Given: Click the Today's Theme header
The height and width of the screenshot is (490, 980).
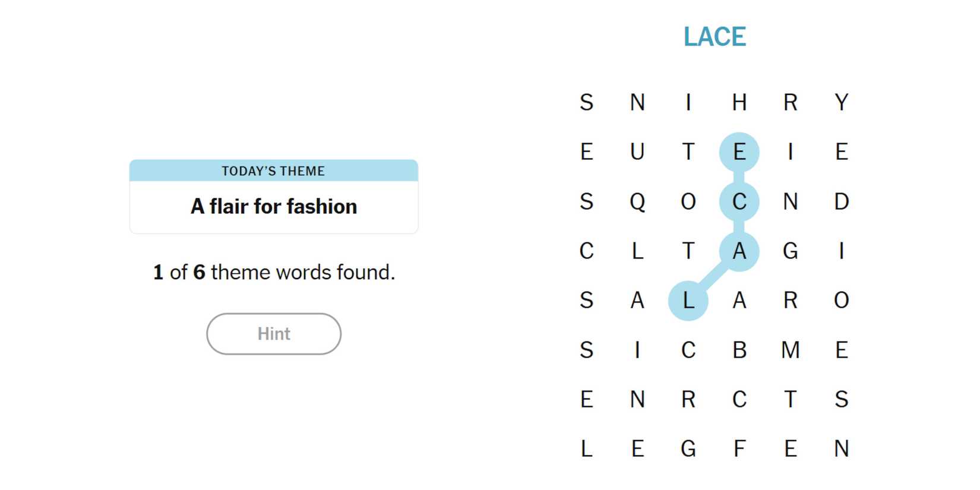Looking at the screenshot, I should 273,171.
